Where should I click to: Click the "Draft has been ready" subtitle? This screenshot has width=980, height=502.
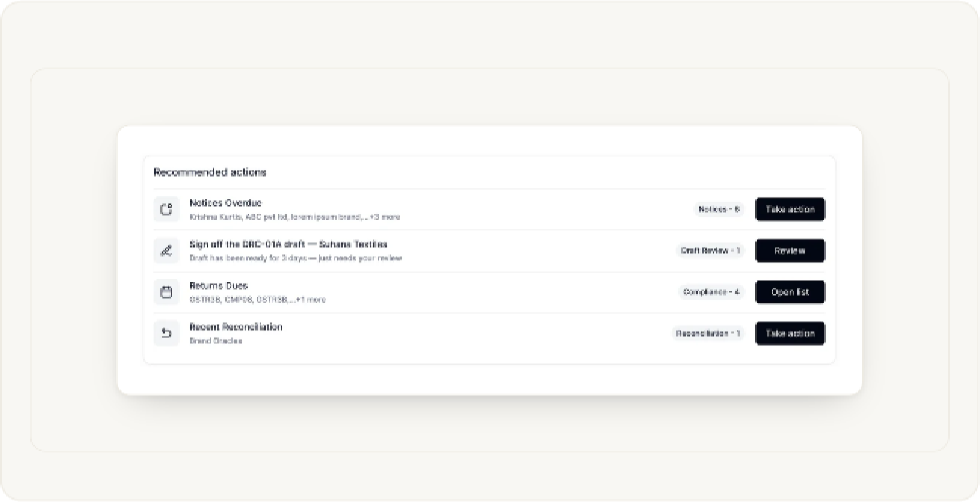point(295,258)
